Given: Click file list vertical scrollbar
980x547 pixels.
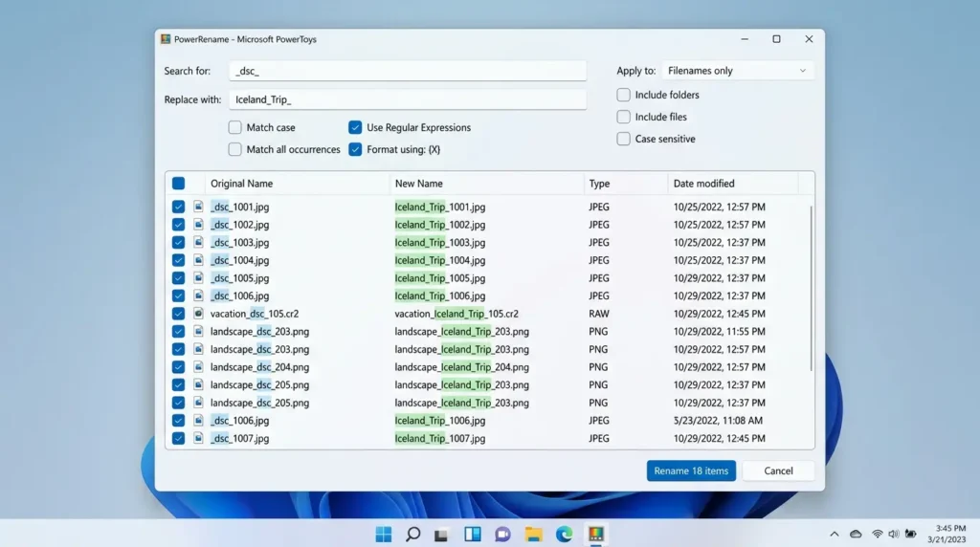Looking at the screenshot, I should [811, 287].
